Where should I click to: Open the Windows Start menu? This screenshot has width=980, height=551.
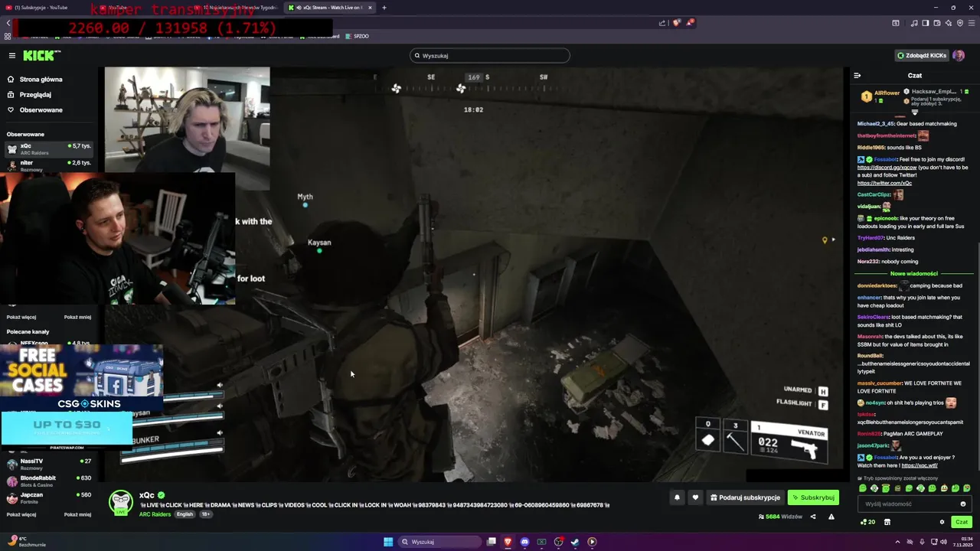coord(388,542)
